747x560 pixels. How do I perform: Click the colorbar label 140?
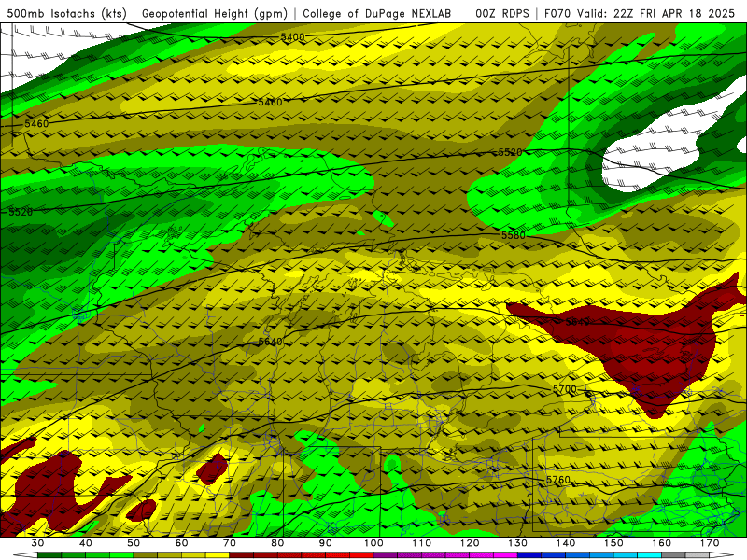tap(566, 543)
